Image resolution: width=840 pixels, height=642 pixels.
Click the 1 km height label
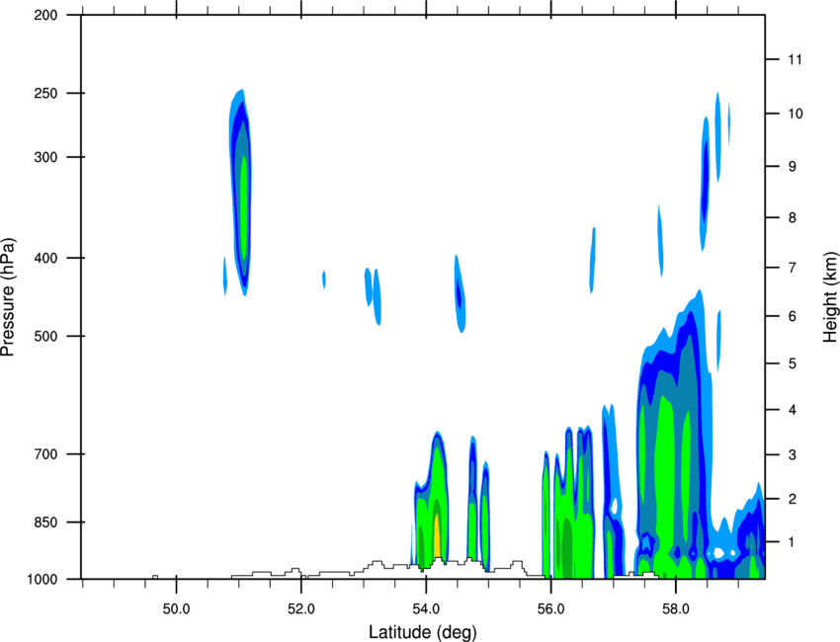(x=793, y=542)
